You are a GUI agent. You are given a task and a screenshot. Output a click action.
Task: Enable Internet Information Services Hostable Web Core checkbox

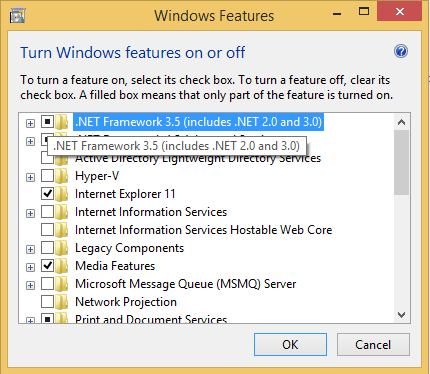pyautogui.click(x=47, y=230)
